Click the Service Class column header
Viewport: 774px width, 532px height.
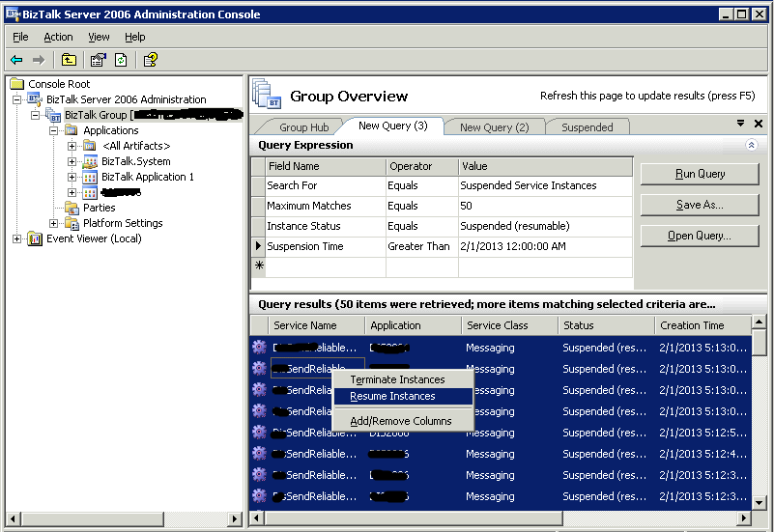coord(509,325)
